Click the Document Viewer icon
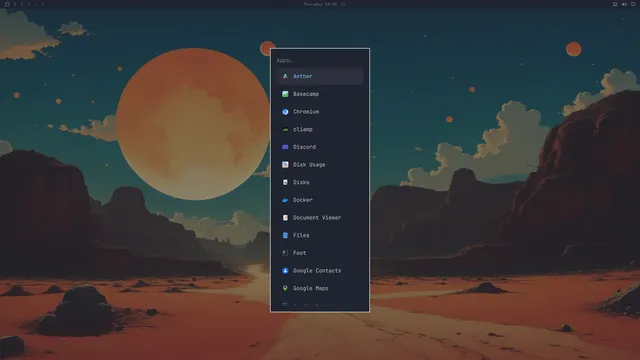 pos(285,218)
